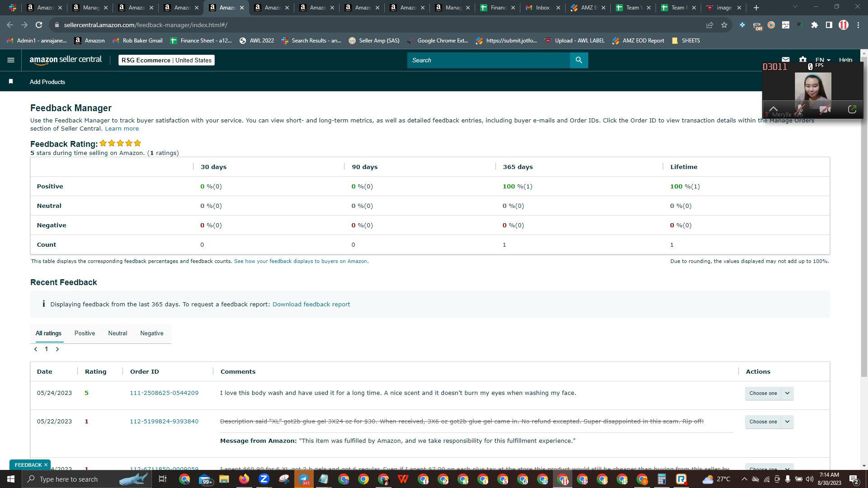Click See how your feedback displays link
Viewport: 868px width, 488px height.
point(301,261)
